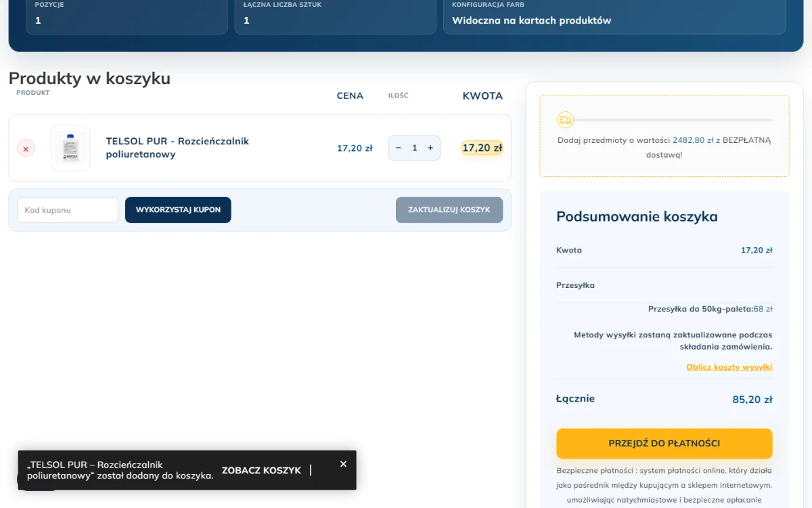Click the Produkty w koszyku heading
The height and width of the screenshot is (508, 812).
point(89,79)
